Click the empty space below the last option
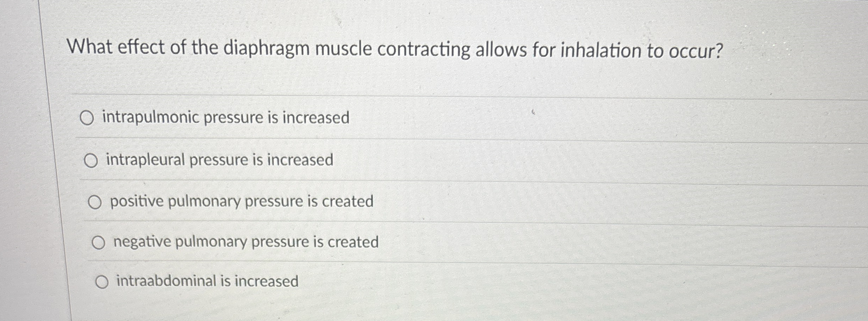This screenshot has width=868, height=321. pyautogui.click(x=423, y=309)
